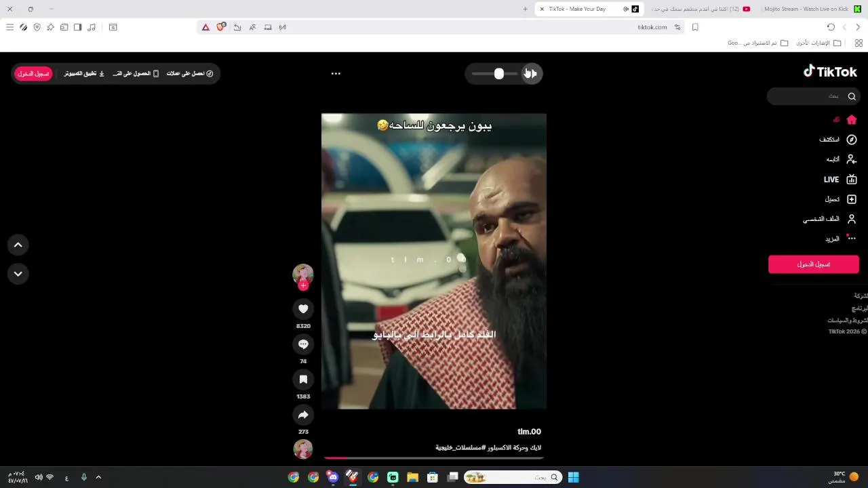The height and width of the screenshot is (488, 868).
Task: Go forward with the browser forward arrow
Action: tap(844, 27)
